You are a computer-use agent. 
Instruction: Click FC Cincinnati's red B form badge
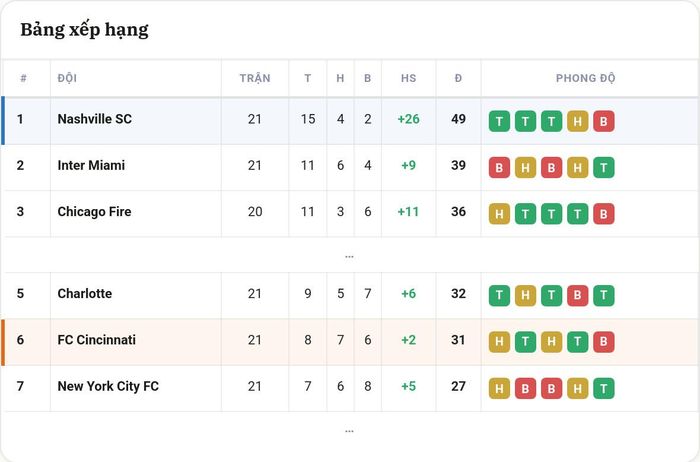[604, 342]
